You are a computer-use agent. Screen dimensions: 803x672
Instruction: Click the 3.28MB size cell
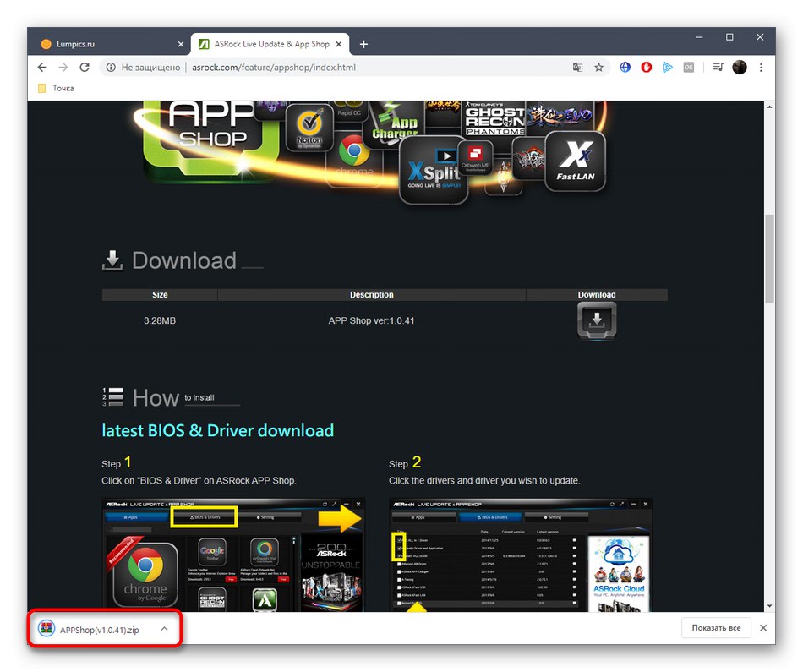click(x=159, y=320)
